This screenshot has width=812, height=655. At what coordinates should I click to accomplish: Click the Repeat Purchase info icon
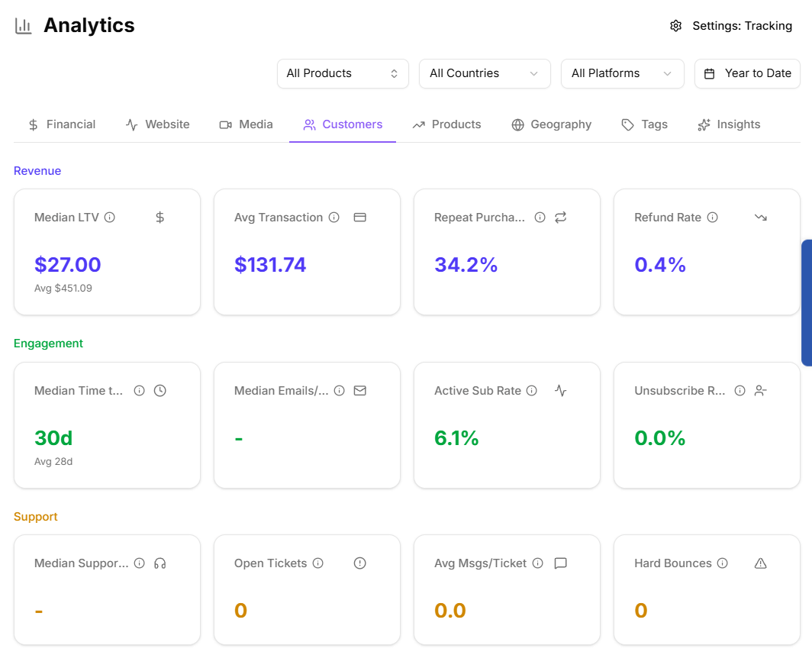[x=540, y=218]
